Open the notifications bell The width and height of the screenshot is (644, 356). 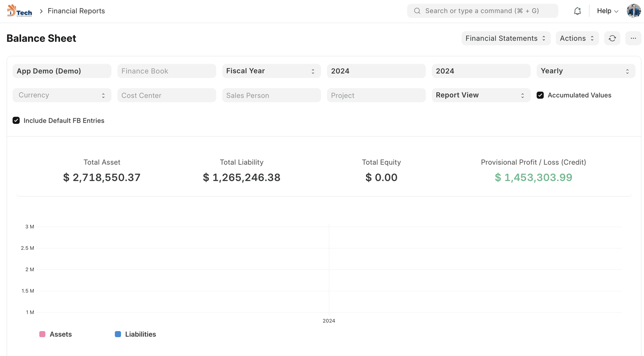pos(577,11)
